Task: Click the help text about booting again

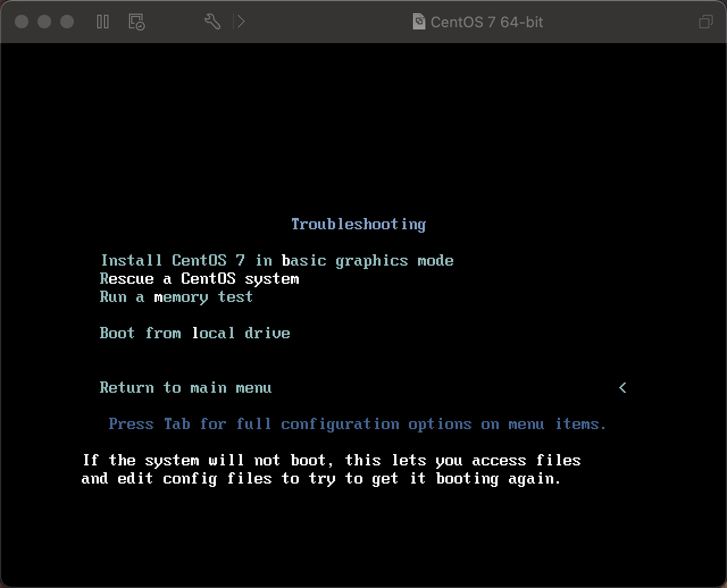Action: pyautogui.click(x=331, y=469)
